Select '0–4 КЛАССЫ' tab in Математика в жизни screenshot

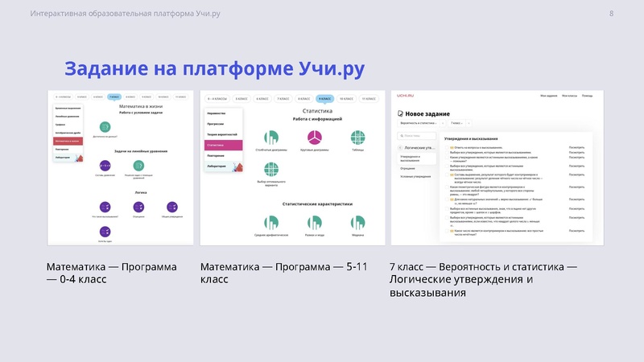(x=64, y=97)
